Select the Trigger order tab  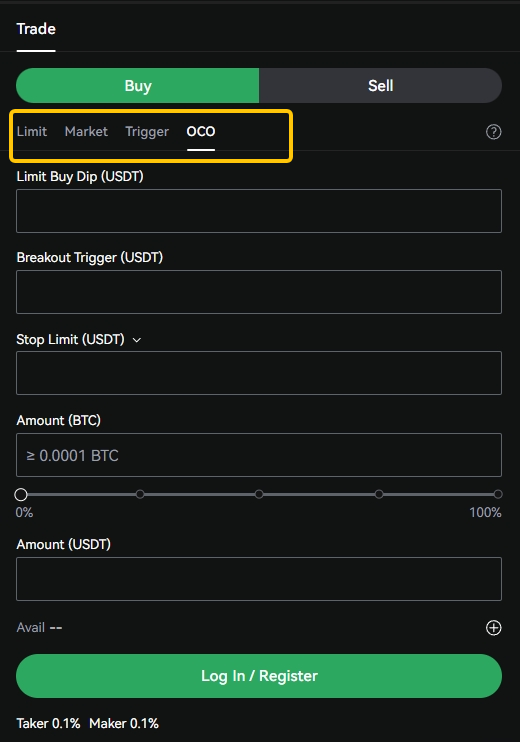147,132
